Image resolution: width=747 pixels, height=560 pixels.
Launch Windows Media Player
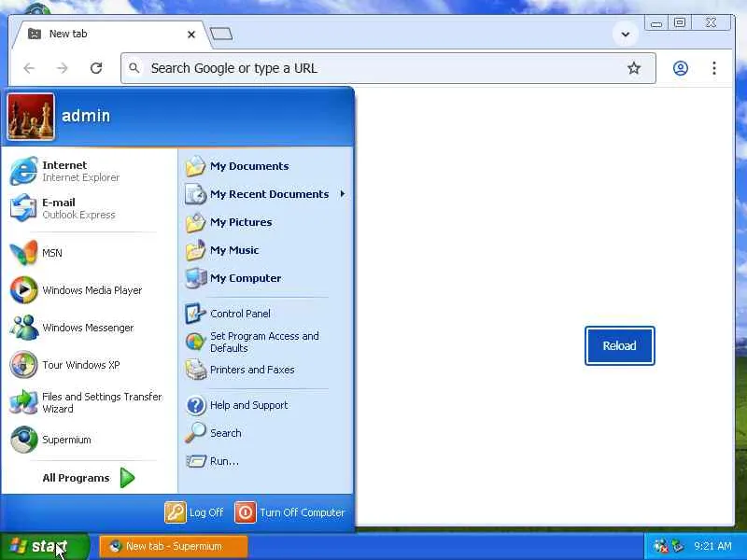(x=89, y=290)
